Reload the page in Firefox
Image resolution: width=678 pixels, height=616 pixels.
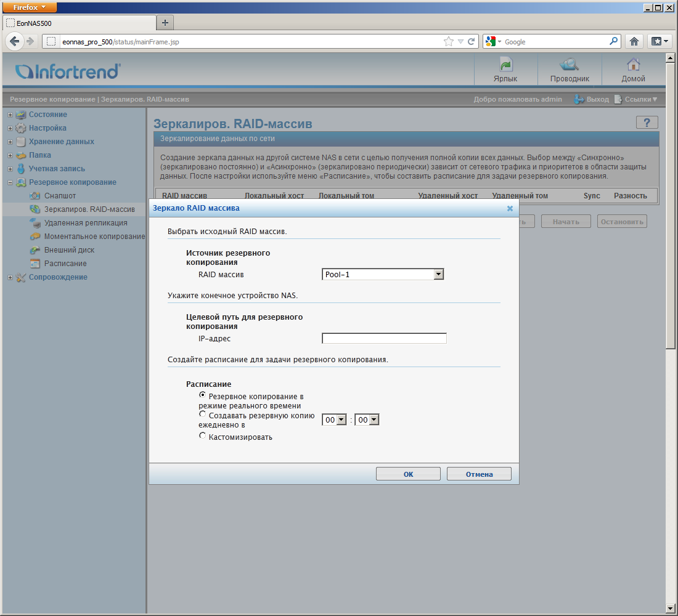[x=472, y=41]
